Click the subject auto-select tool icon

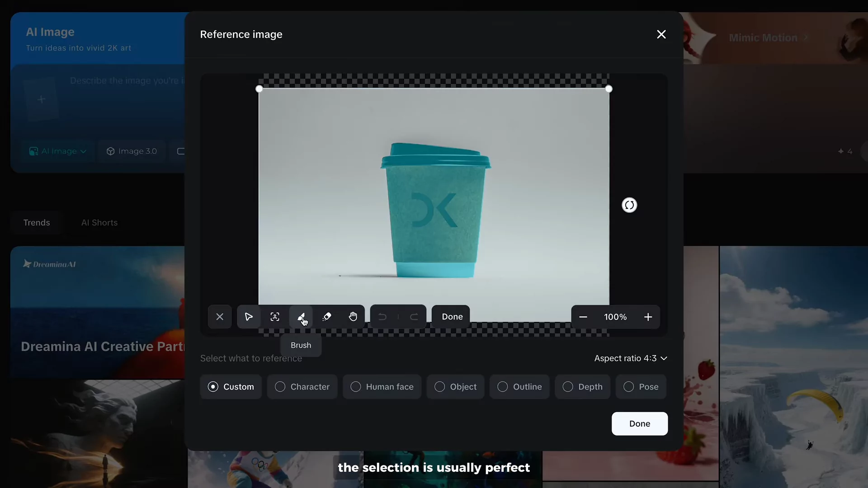point(275,317)
